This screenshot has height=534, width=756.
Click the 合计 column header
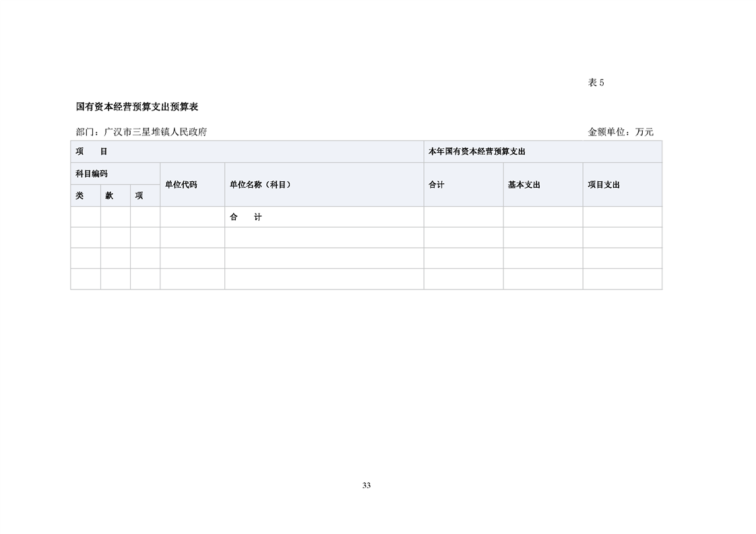[464, 185]
